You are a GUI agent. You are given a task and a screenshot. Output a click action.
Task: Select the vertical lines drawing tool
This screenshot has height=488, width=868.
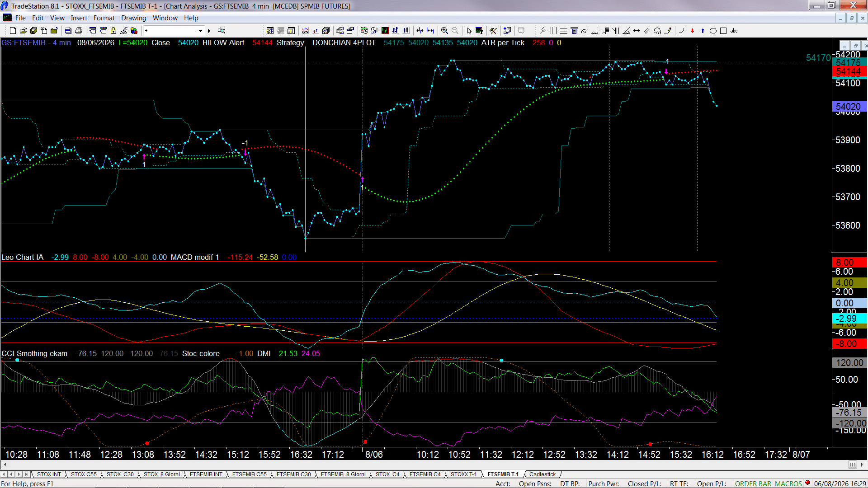pyautogui.click(x=553, y=31)
